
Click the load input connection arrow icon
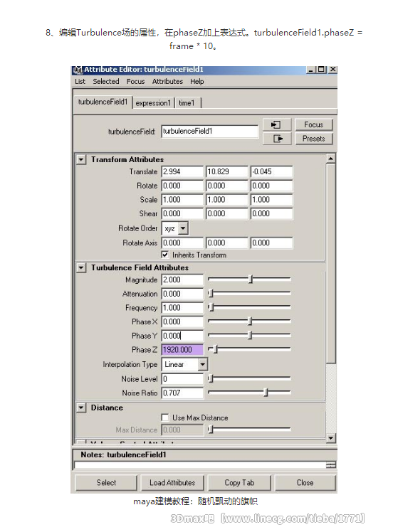(277, 125)
